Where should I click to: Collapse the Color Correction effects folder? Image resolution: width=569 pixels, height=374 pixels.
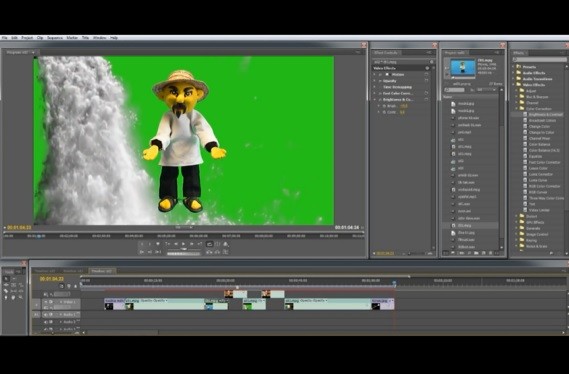click(x=517, y=108)
